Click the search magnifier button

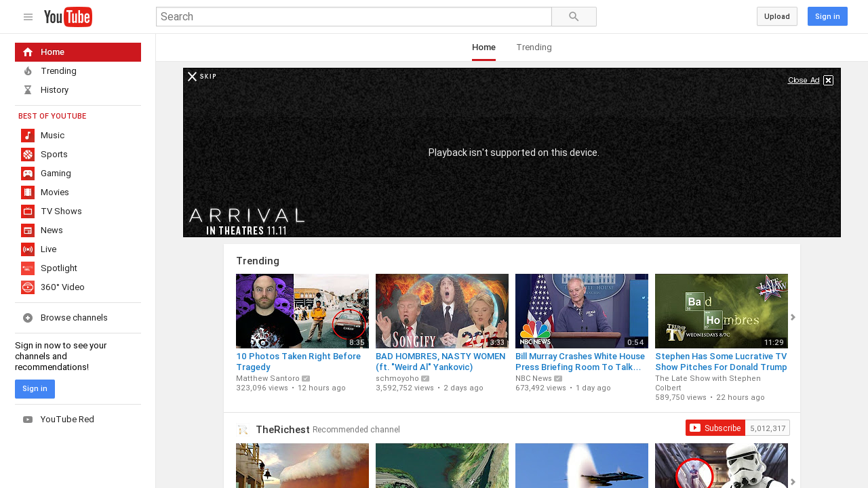click(574, 17)
